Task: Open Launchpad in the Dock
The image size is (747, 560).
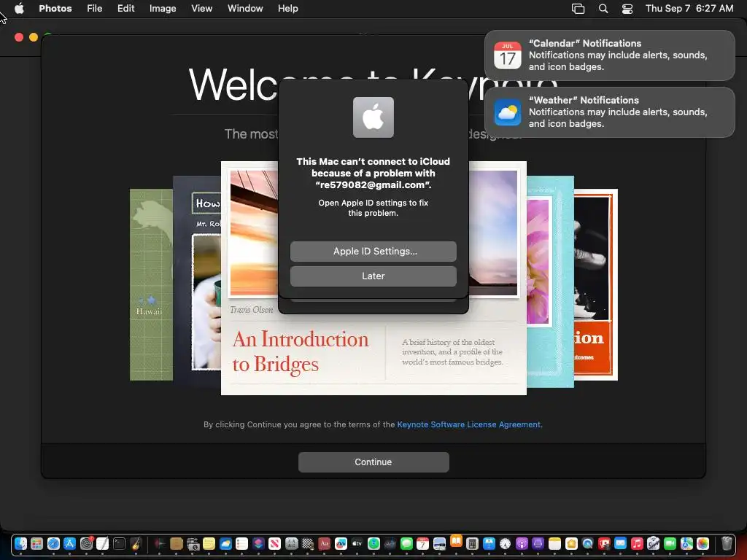Action: (36, 543)
